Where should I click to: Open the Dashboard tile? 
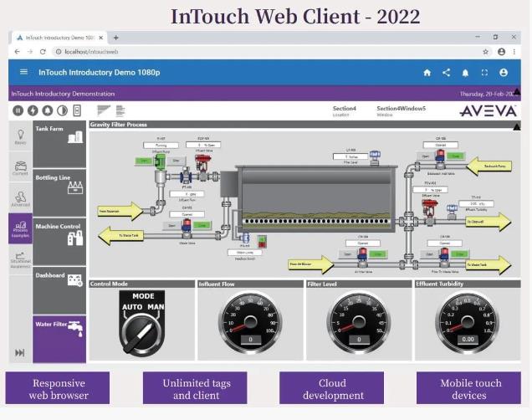point(59,291)
